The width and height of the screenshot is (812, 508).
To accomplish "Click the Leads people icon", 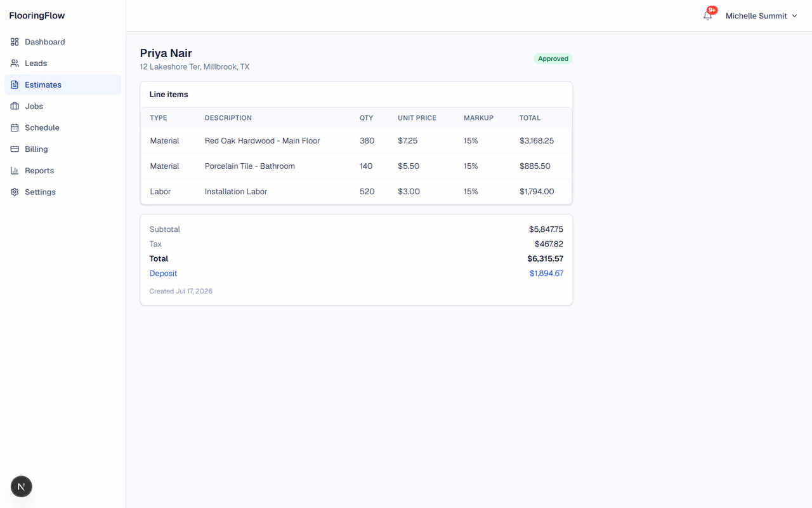I will (x=15, y=63).
